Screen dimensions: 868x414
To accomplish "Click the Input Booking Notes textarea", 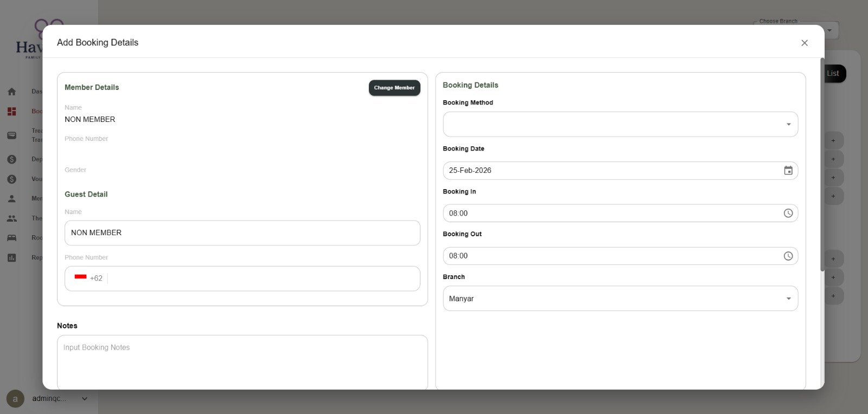I will coord(242,362).
